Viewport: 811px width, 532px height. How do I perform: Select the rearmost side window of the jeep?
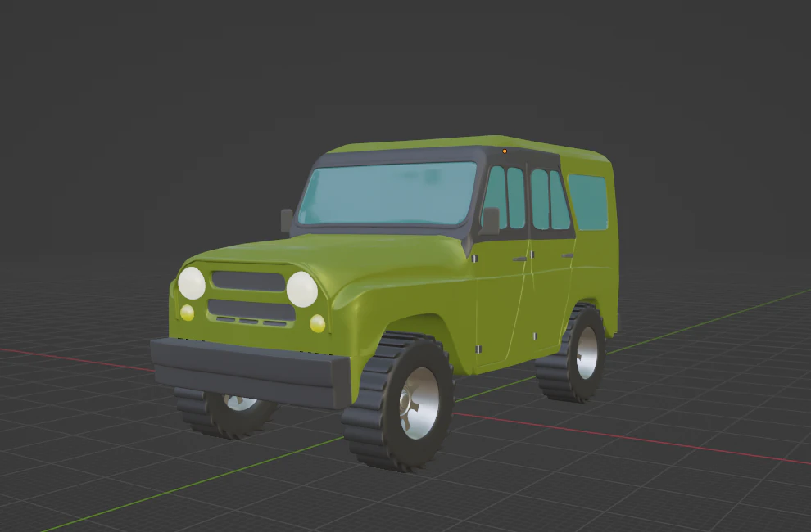click(588, 202)
